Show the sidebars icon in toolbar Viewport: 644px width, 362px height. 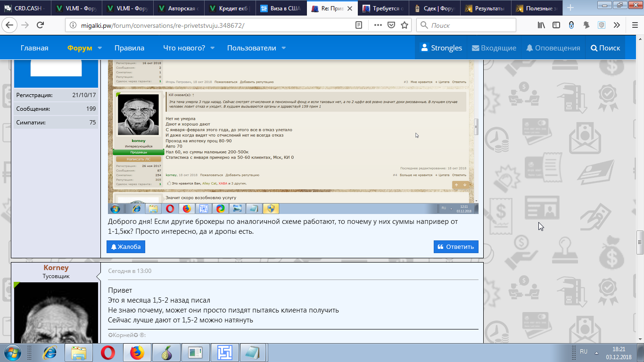tap(556, 25)
